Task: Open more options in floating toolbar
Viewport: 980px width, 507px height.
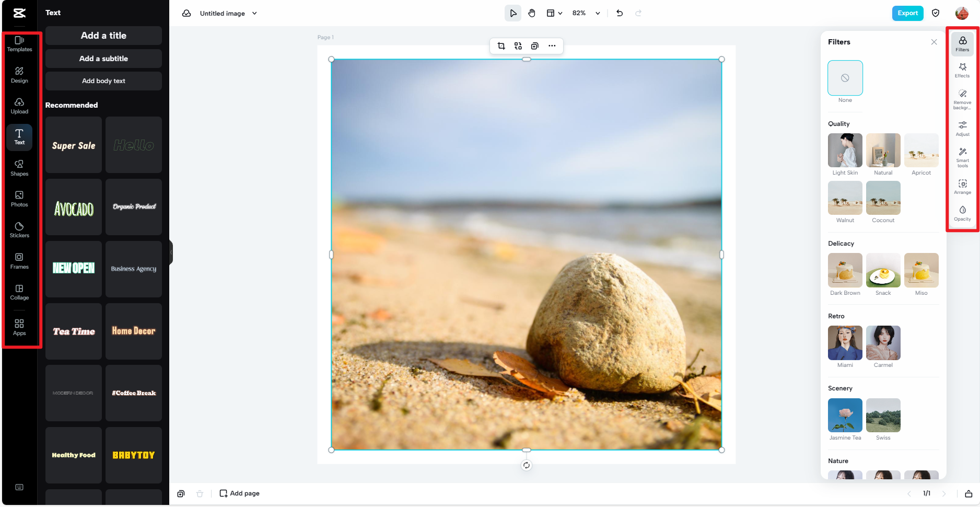Action: (x=552, y=46)
